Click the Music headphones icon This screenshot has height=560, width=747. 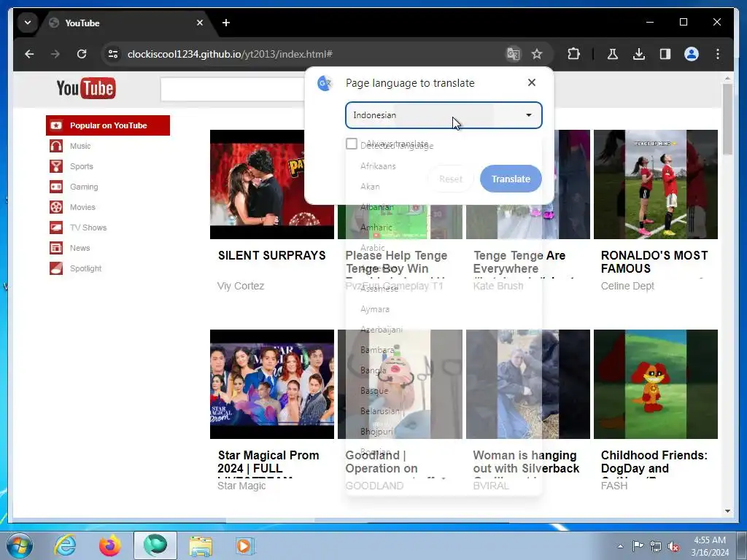click(x=56, y=146)
